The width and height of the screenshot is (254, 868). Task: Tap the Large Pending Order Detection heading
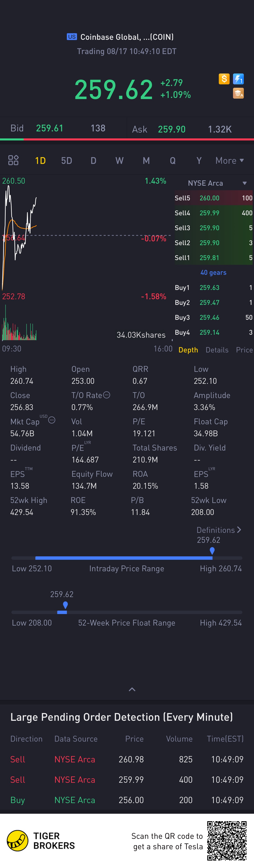[121, 717]
